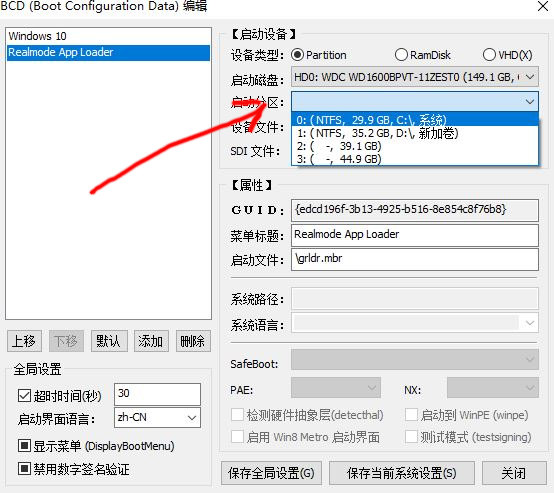Delete entry with 删除 button

click(193, 341)
